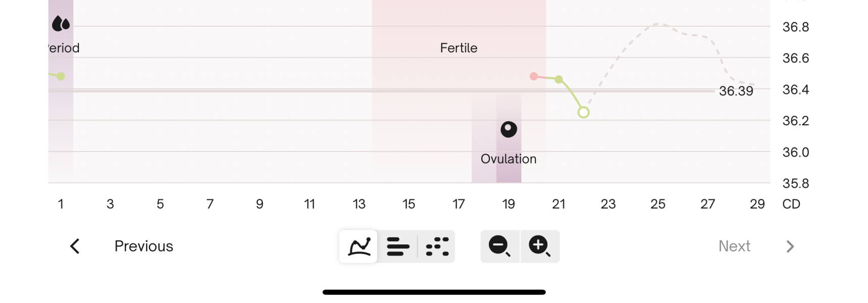This screenshot has width=868, height=303.
Task: Switch to the dot grid view icon
Action: [437, 246]
